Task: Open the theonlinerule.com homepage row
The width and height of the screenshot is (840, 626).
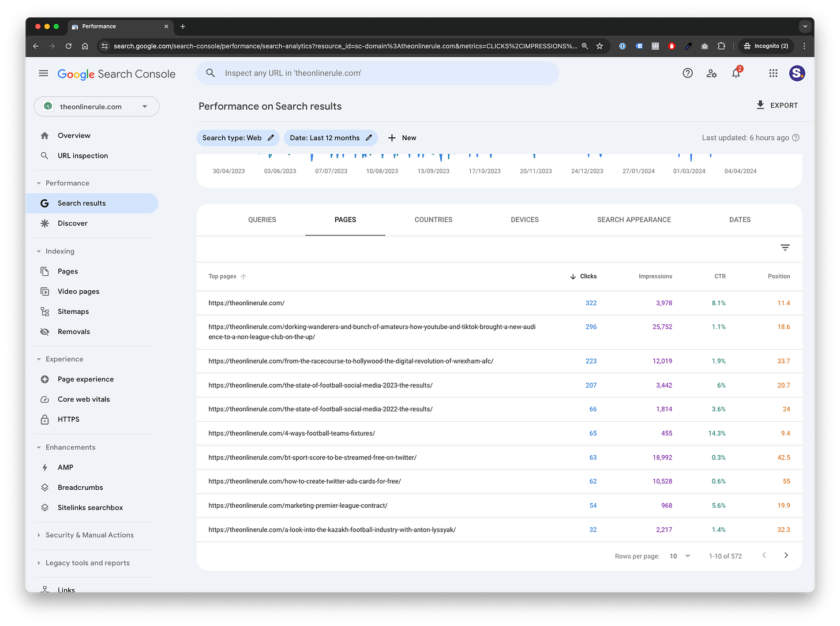Action: pos(499,303)
